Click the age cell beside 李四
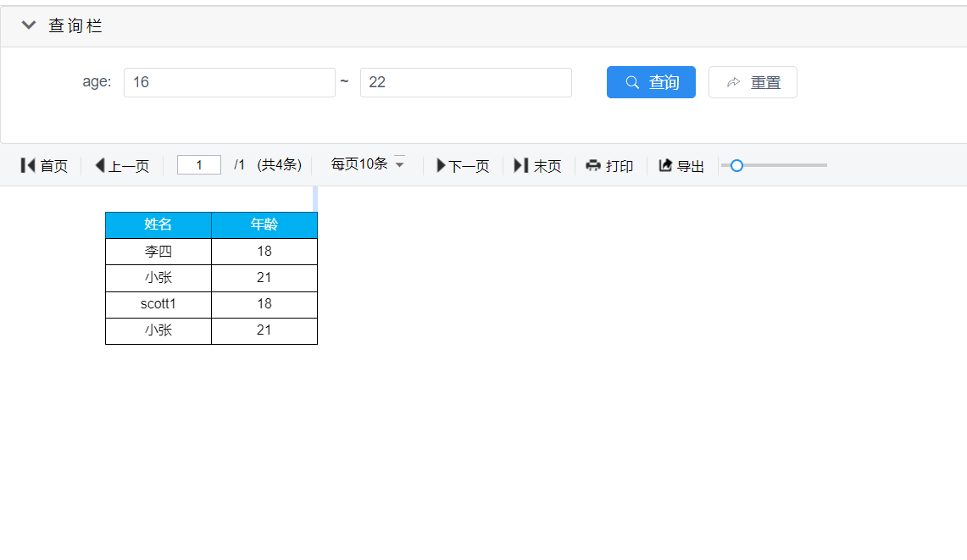The height and width of the screenshot is (560, 967). (x=264, y=252)
